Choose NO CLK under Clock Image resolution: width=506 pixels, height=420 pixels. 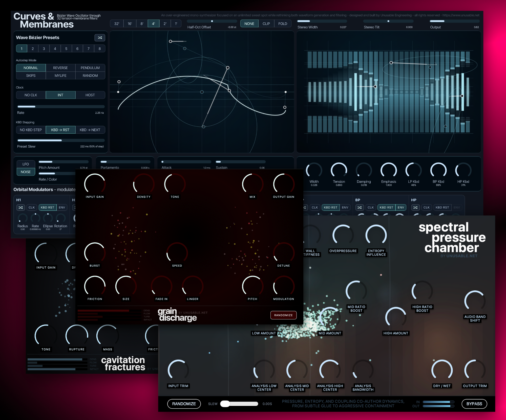tap(31, 95)
